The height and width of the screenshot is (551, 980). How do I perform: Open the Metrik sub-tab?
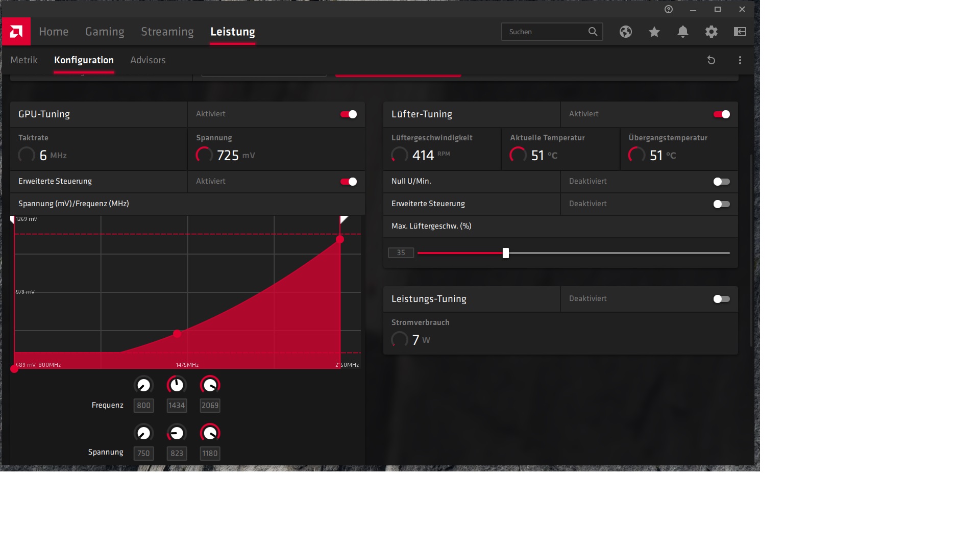pos(24,60)
